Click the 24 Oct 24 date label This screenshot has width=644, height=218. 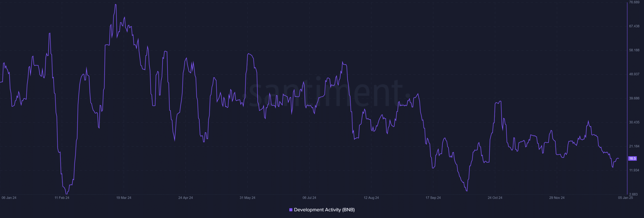[x=495, y=198]
